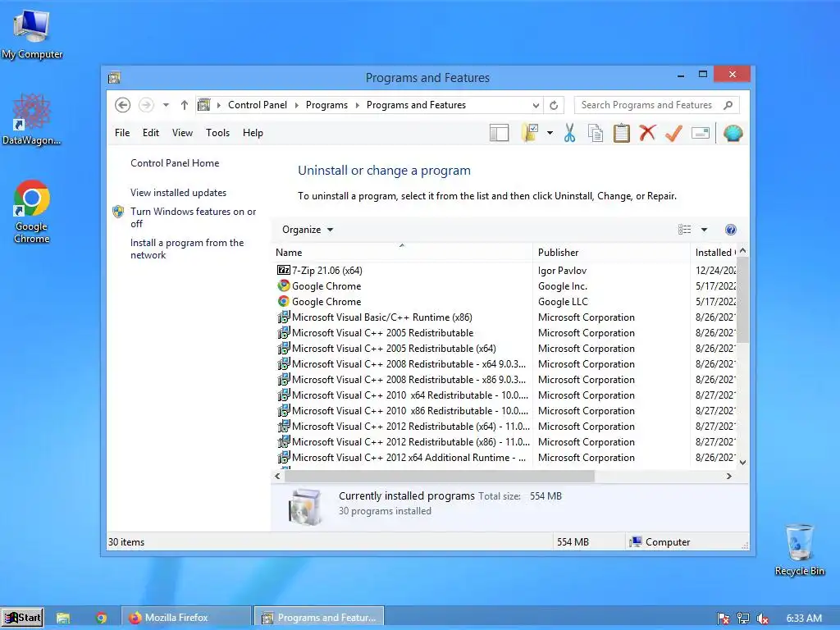Select Visual C++ 2010 x86 Redistributable entry

pyautogui.click(x=402, y=411)
